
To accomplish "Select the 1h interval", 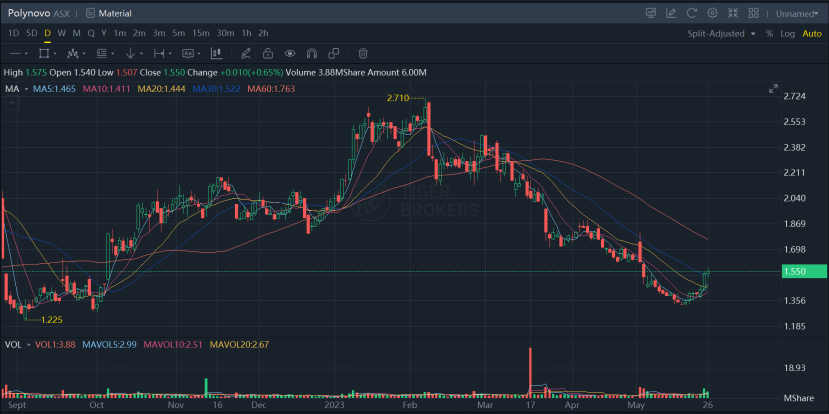I will click(246, 33).
